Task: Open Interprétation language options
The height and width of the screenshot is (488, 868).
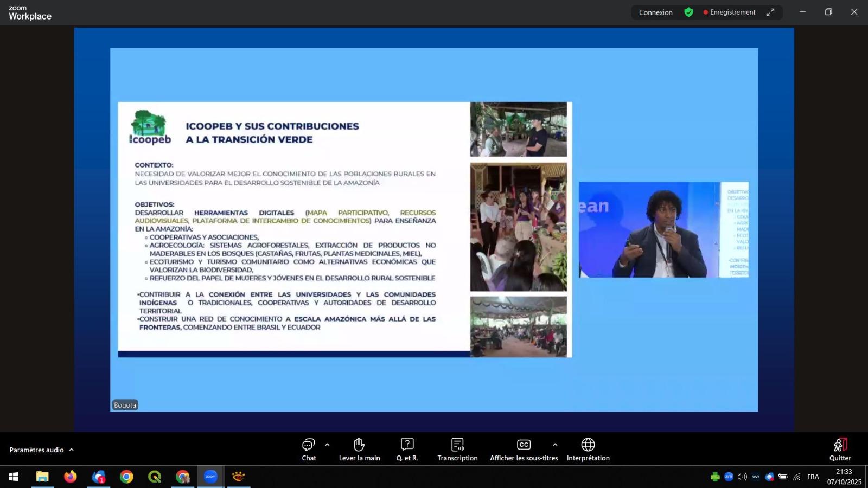Action: coord(588,449)
